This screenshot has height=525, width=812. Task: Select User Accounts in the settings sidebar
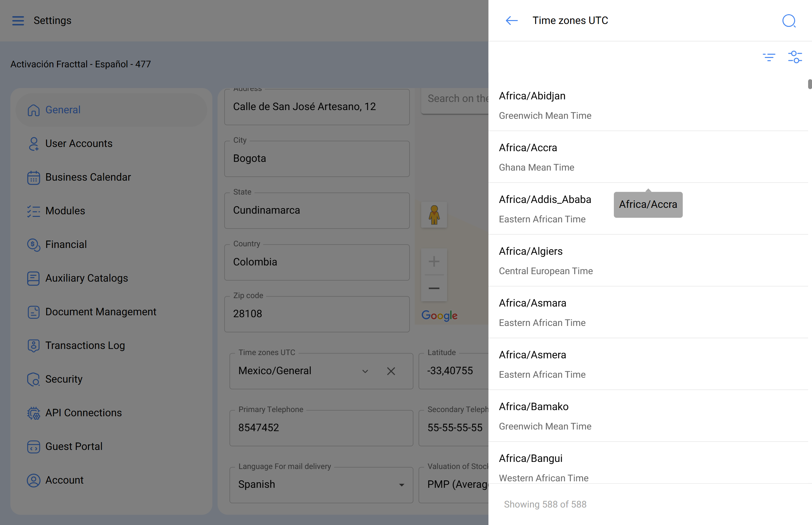[x=79, y=143]
